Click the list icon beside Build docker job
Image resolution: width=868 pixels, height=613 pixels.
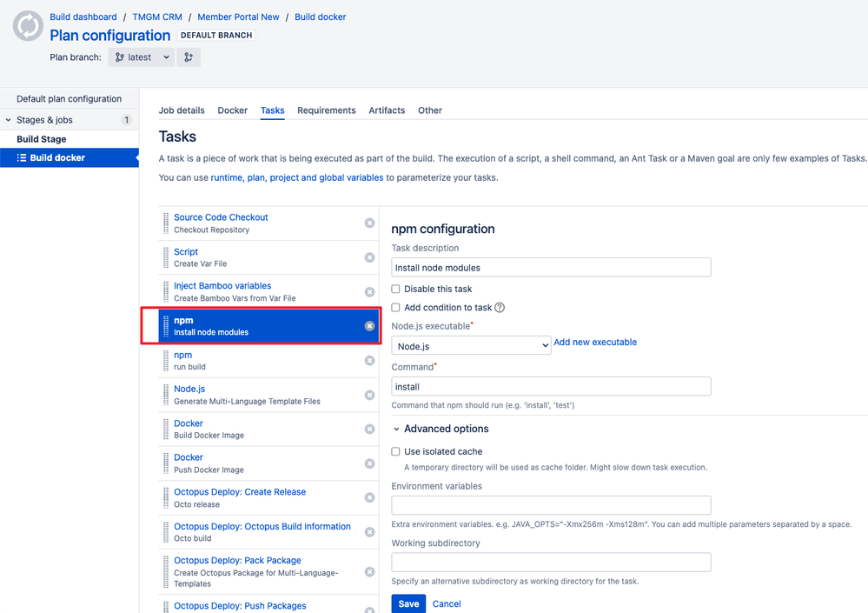click(x=22, y=158)
